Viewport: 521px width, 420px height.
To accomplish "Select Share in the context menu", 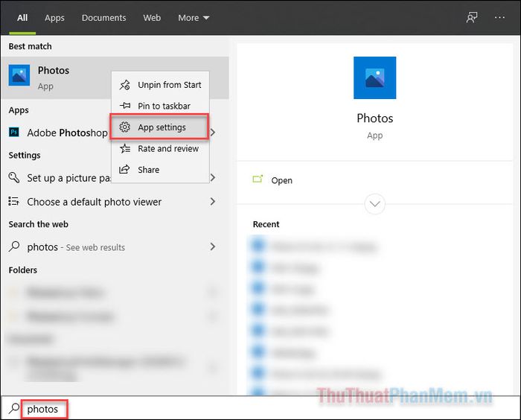I will (x=160, y=170).
